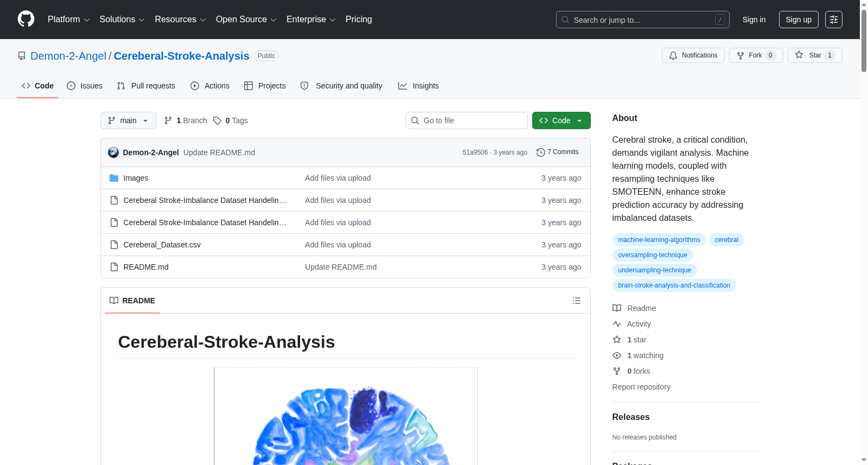Click the Sign up button
The image size is (868, 465).
[799, 20]
